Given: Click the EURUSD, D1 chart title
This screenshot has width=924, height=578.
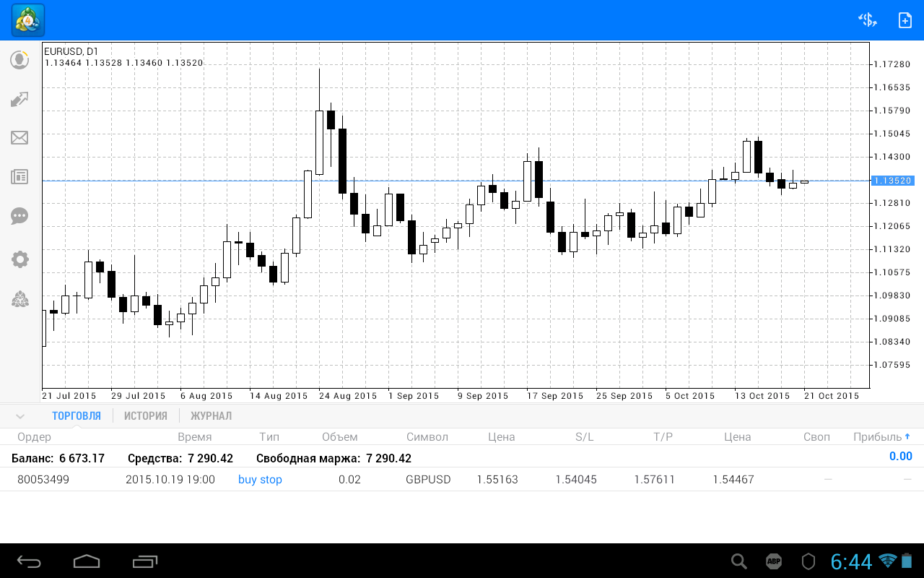Looking at the screenshot, I should tap(71, 51).
